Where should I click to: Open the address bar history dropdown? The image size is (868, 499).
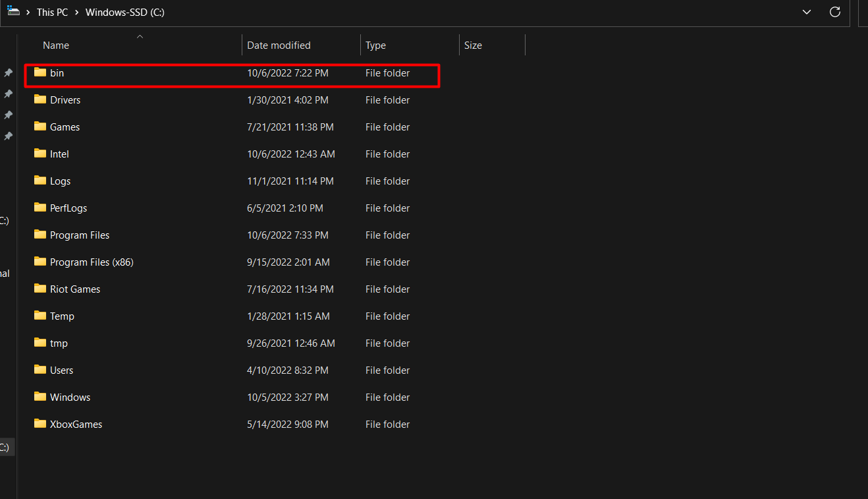pos(807,12)
